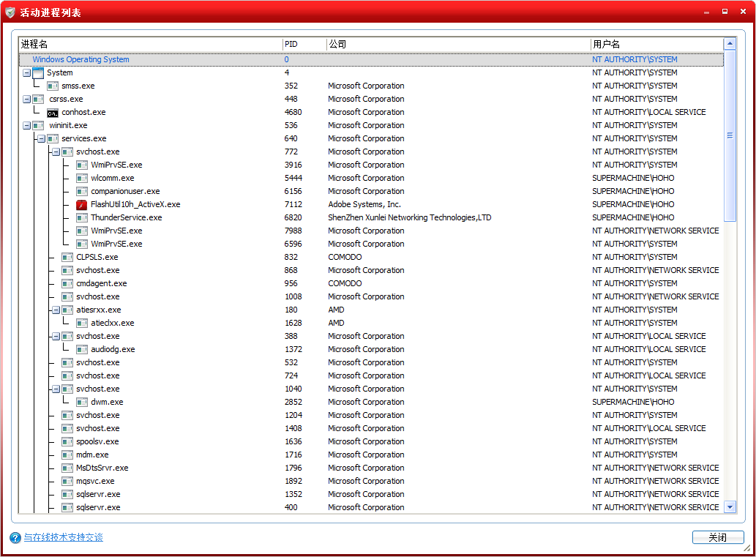Click the conhost.exe console icon
This screenshot has width=756, height=557.
tap(53, 113)
